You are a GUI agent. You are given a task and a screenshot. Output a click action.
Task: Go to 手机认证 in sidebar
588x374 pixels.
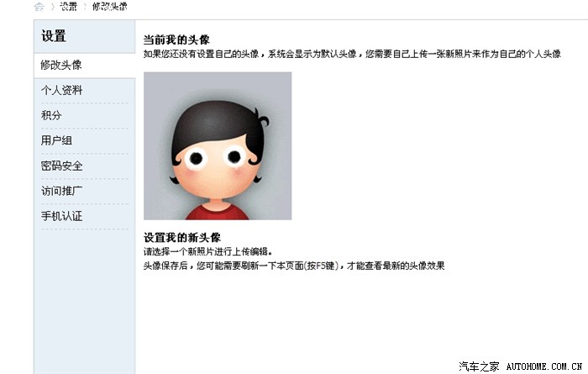point(61,216)
